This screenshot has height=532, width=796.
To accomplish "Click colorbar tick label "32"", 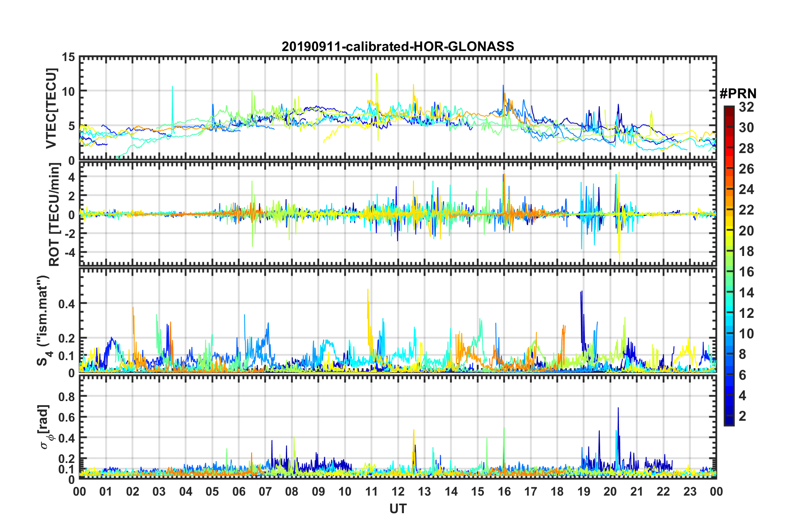I will tap(746, 107).
